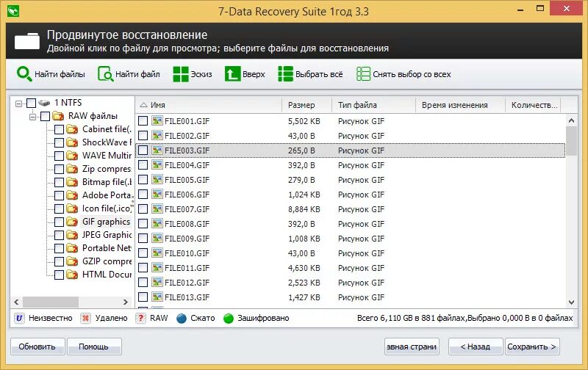
Task: Click the Zip compressed folder icon
Action: (72, 169)
